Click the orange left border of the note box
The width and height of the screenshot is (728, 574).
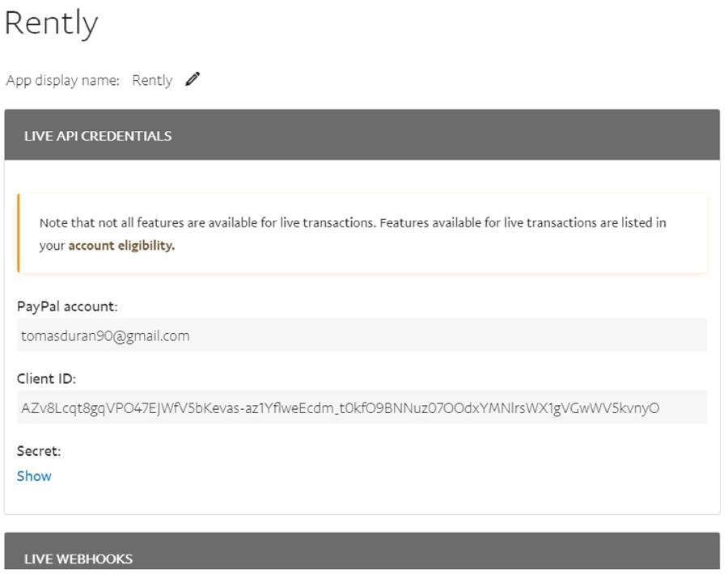pyautogui.click(x=18, y=234)
